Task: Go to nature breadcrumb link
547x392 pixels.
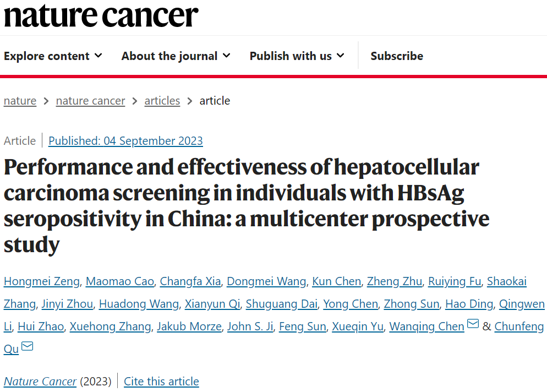Action: tap(20, 101)
